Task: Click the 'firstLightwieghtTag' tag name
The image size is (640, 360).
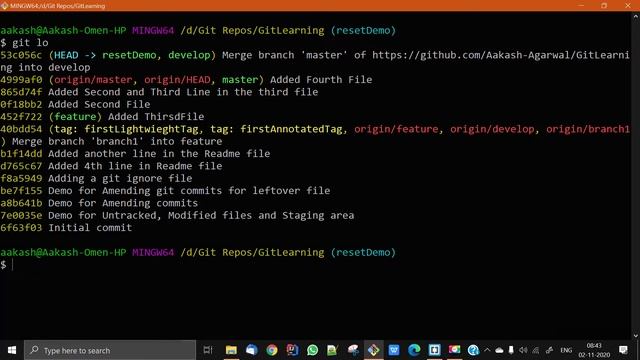Action: tap(141, 129)
